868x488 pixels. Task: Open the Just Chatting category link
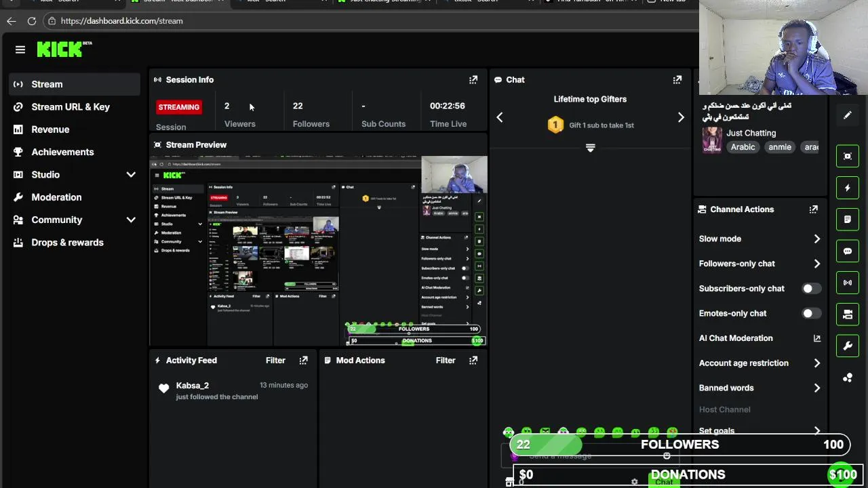tap(751, 133)
